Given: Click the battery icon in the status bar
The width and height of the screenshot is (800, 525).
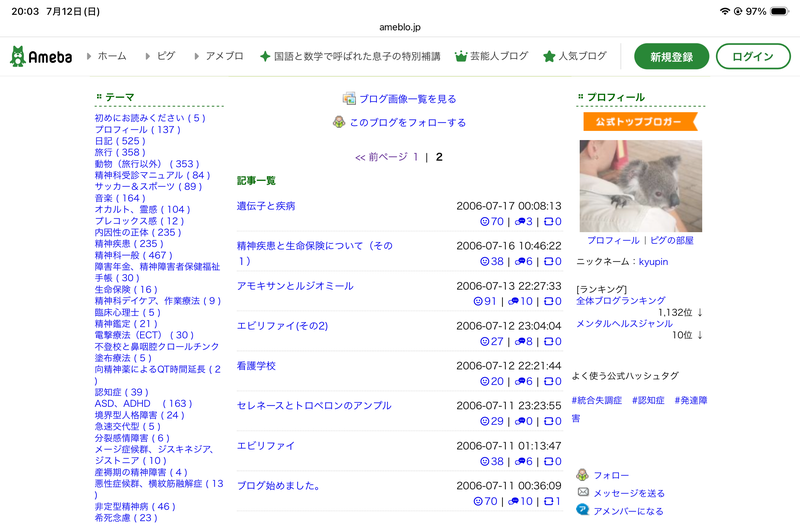Looking at the screenshot, I should (x=780, y=11).
